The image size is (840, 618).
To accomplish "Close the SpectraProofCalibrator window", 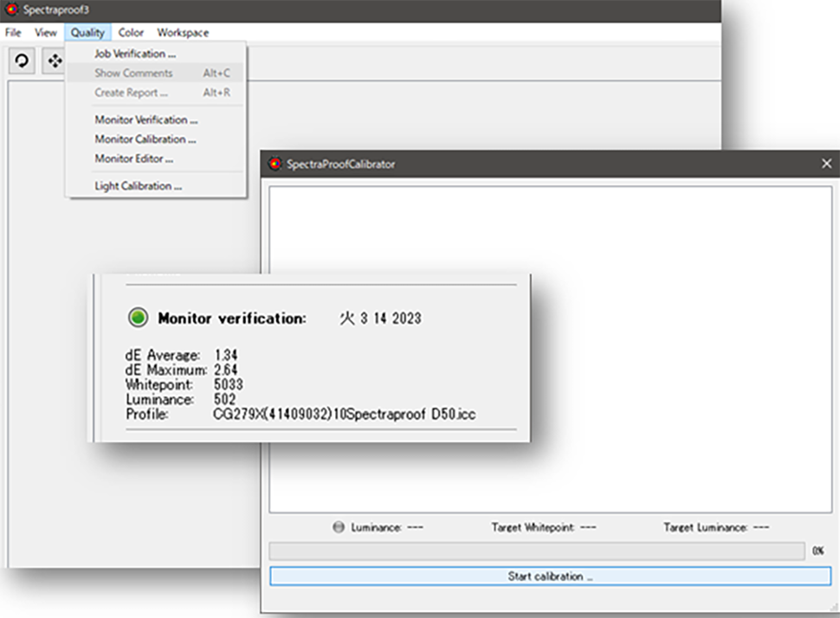I will coord(827,164).
